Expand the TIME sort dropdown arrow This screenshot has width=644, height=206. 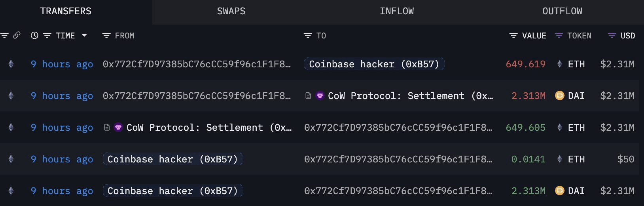pos(84,36)
